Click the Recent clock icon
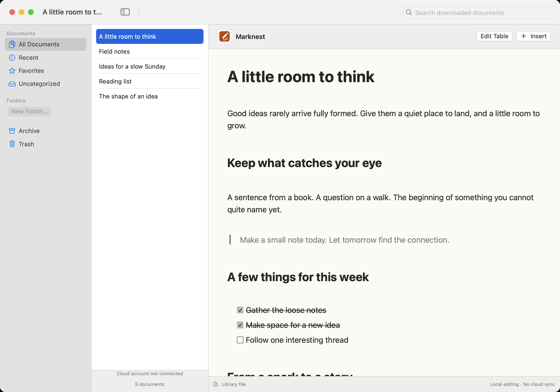 click(12, 58)
